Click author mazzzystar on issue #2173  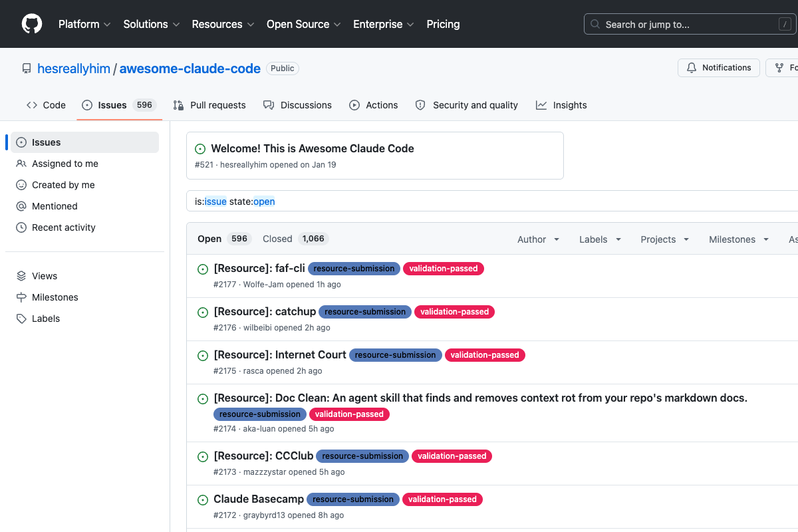264,472
